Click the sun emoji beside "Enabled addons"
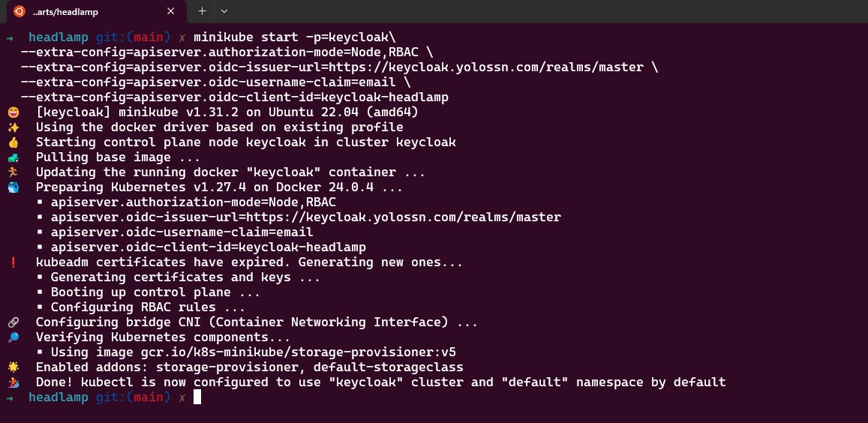The width and height of the screenshot is (868, 423). pyautogui.click(x=13, y=367)
